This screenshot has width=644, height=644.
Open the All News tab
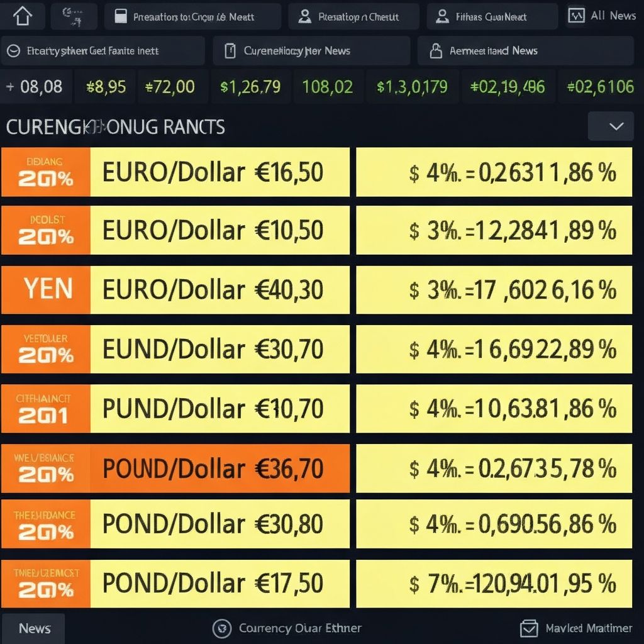(602, 16)
